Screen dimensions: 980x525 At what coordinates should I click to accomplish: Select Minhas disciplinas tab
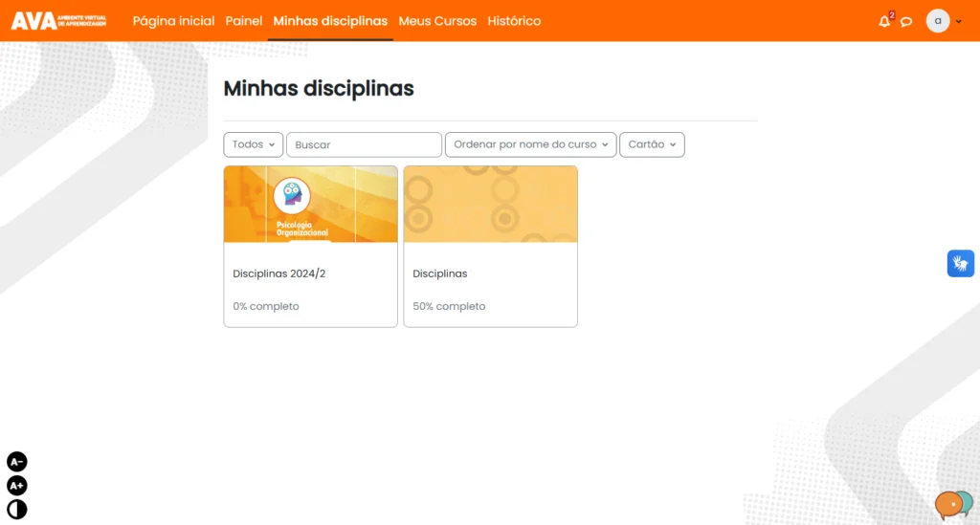pos(330,21)
